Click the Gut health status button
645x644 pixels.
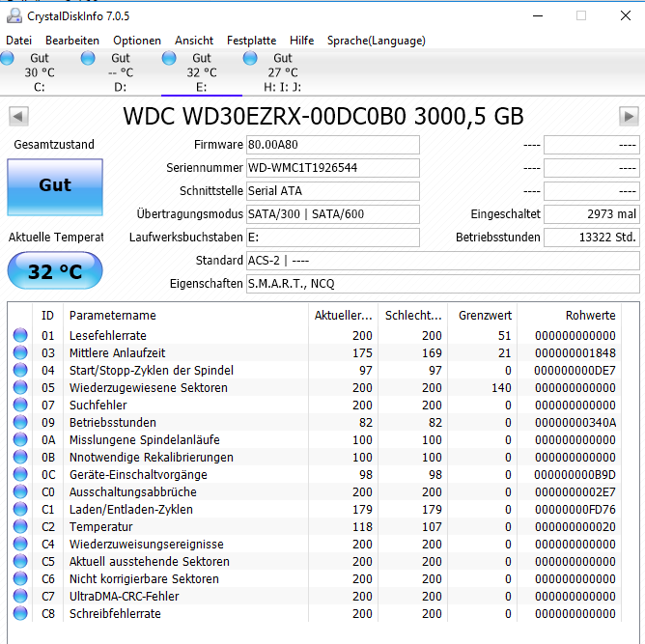tap(55, 187)
